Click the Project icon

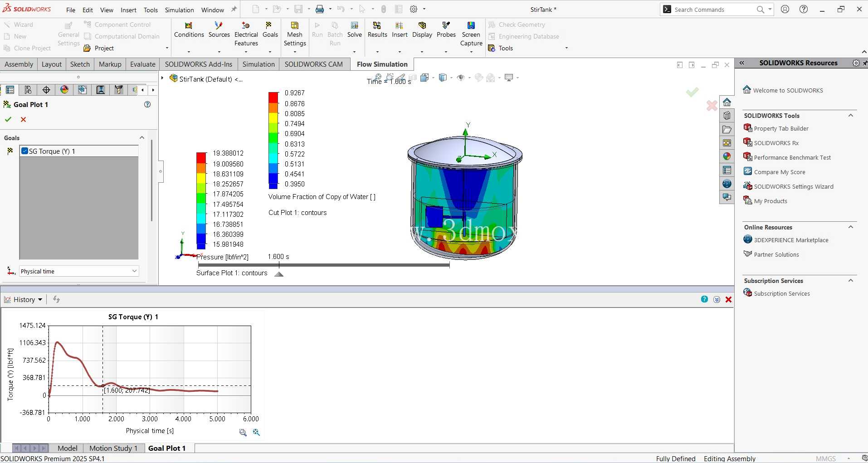coord(87,48)
